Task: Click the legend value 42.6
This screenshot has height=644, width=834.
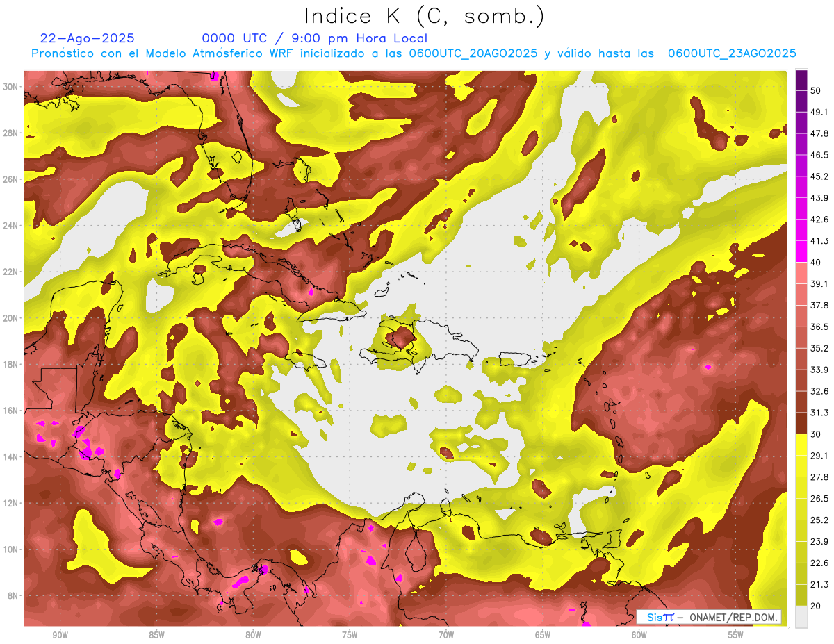Action: [819, 220]
